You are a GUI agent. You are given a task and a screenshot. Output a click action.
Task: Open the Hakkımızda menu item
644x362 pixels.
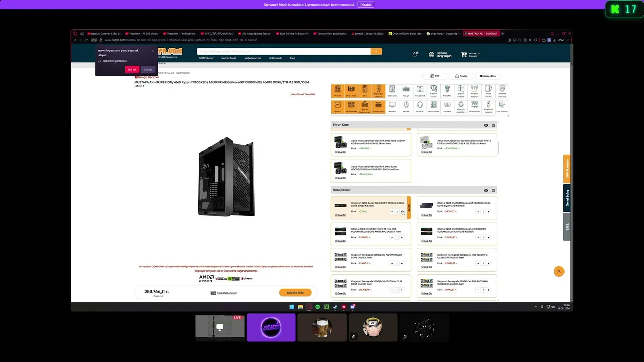click(x=275, y=58)
